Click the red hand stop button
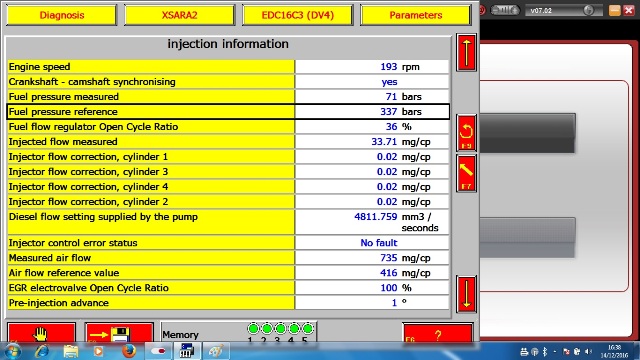The image size is (640, 360). click(x=41, y=333)
